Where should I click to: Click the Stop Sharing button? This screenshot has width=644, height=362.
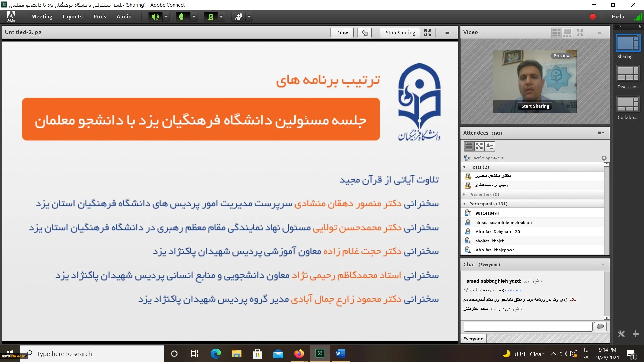[400, 33]
